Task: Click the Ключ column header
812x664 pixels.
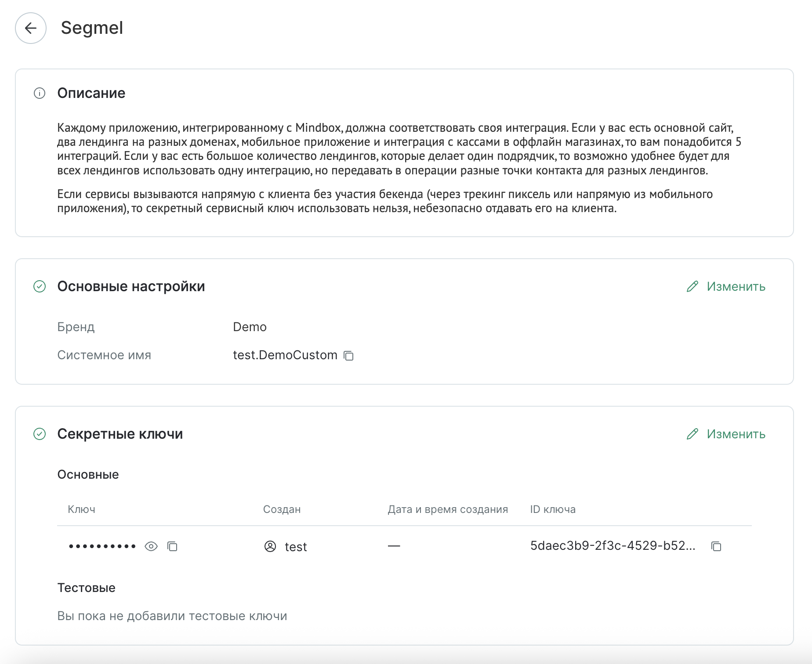Action: tap(81, 509)
